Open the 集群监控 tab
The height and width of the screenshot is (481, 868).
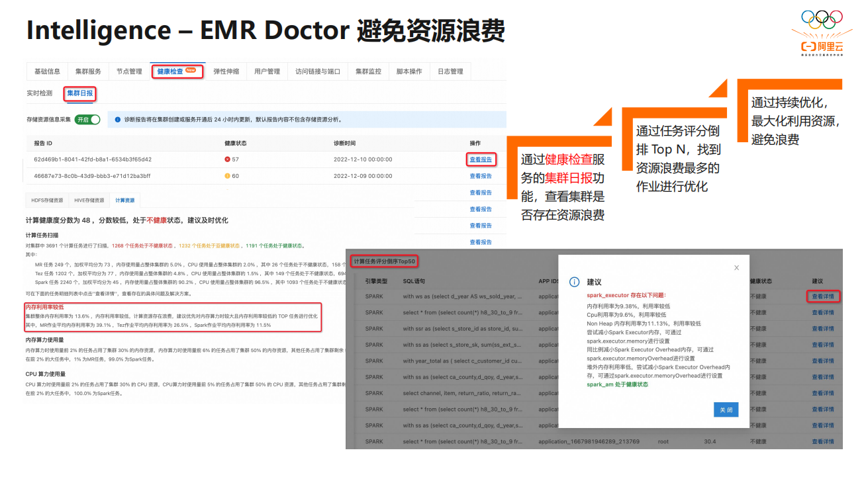click(x=367, y=71)
